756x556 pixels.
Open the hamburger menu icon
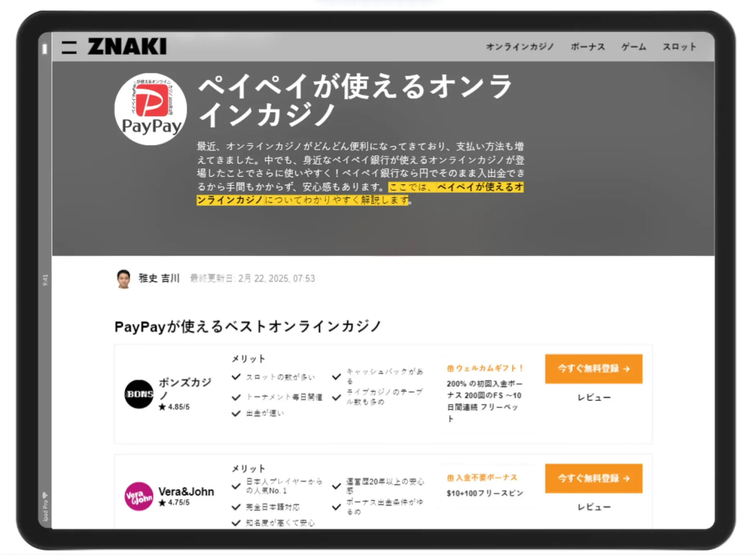tap(69, 47)
